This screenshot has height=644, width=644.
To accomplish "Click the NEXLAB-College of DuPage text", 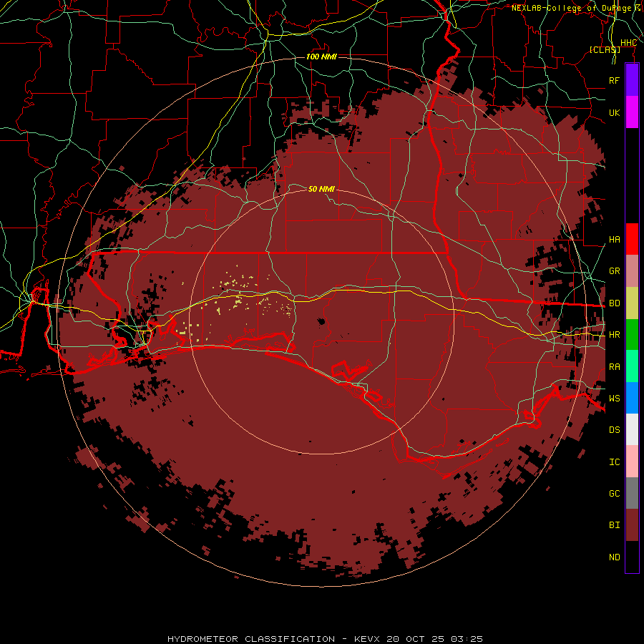I will pos(572,8).
